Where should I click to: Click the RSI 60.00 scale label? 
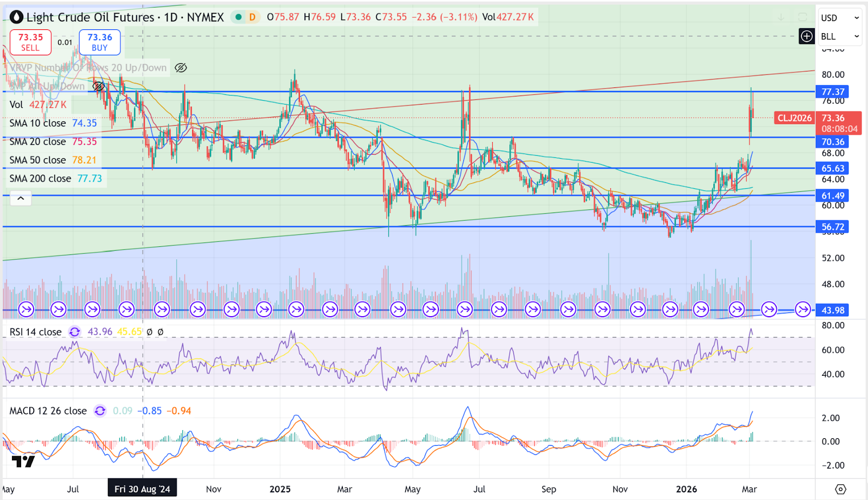833,350
